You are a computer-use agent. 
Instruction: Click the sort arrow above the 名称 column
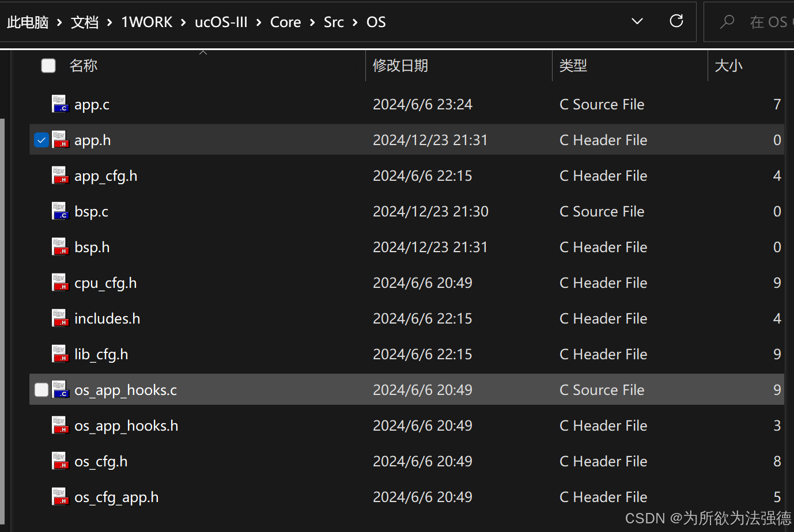(203, 51)
